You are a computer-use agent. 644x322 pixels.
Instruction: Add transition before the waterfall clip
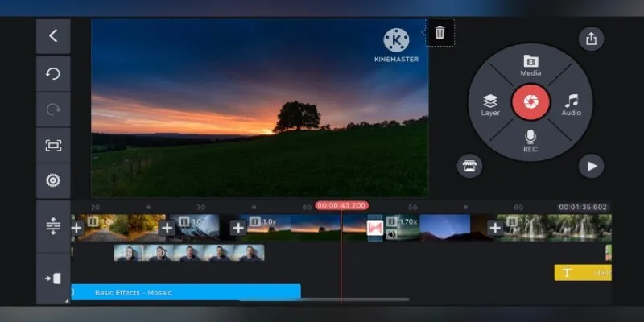[495, 228]
